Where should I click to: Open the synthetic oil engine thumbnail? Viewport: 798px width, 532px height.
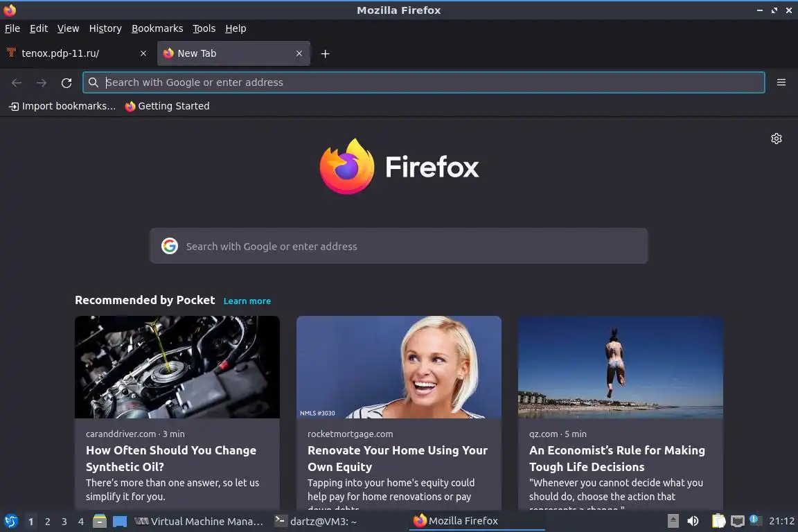click(177, 367)
